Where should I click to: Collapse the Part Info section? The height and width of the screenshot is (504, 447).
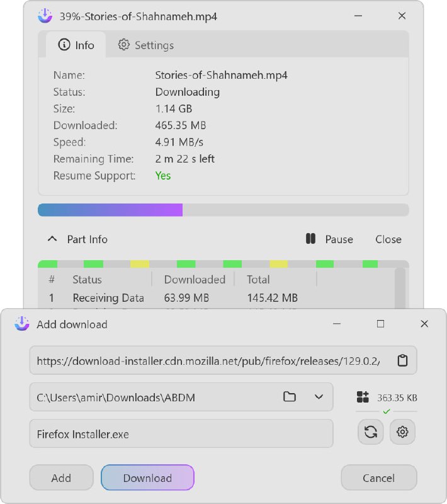click(52, 239)
